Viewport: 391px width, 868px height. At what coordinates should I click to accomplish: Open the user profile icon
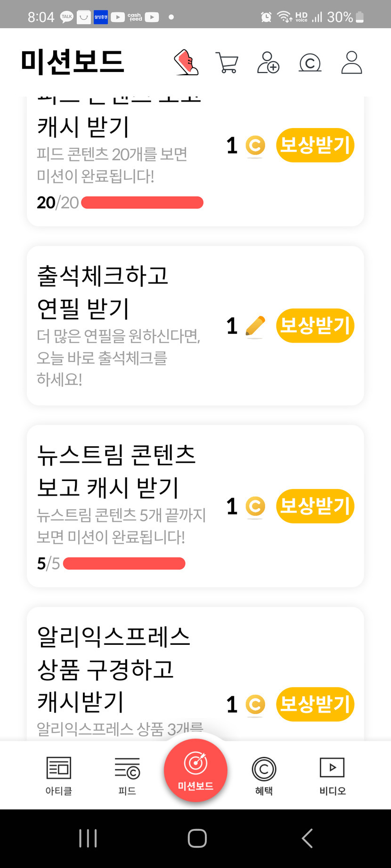click(351, 63)
